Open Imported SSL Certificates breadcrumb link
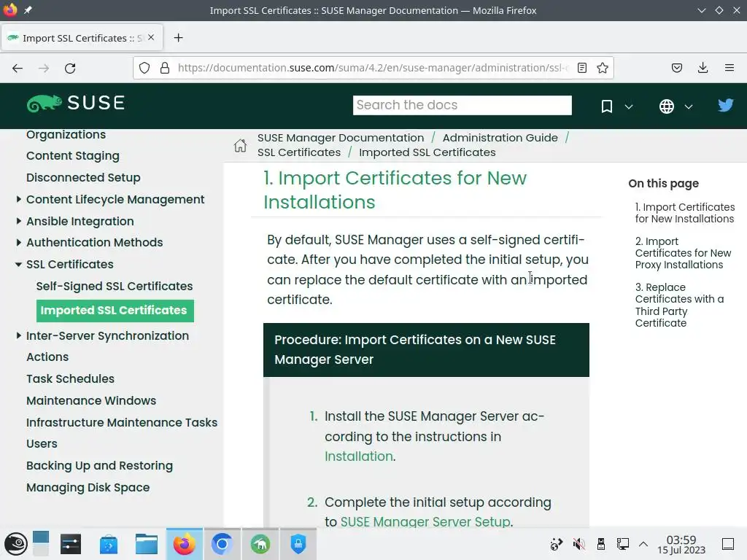747x560 pixels. pyautogui.click(x=427, y=152)
